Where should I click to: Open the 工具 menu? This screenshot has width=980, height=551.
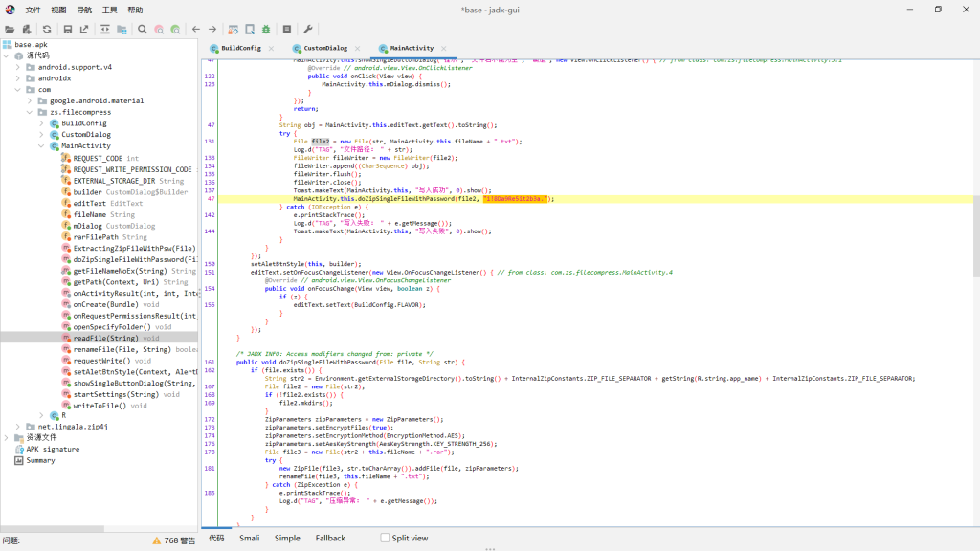pyautogui.click(x=110, y=10)
